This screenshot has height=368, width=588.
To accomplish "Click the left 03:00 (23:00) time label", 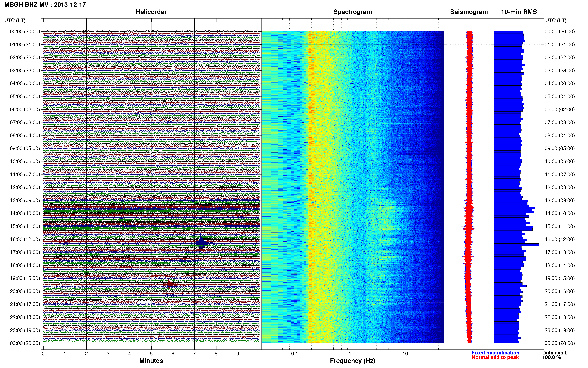I will [25, 71].
